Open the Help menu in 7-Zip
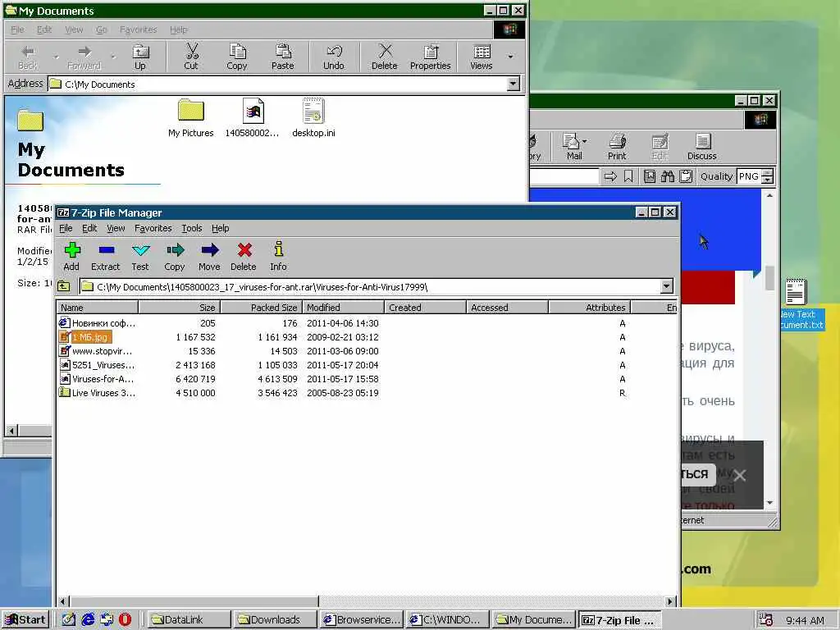This screenshot has width=840, height=630. pos(220,228)
